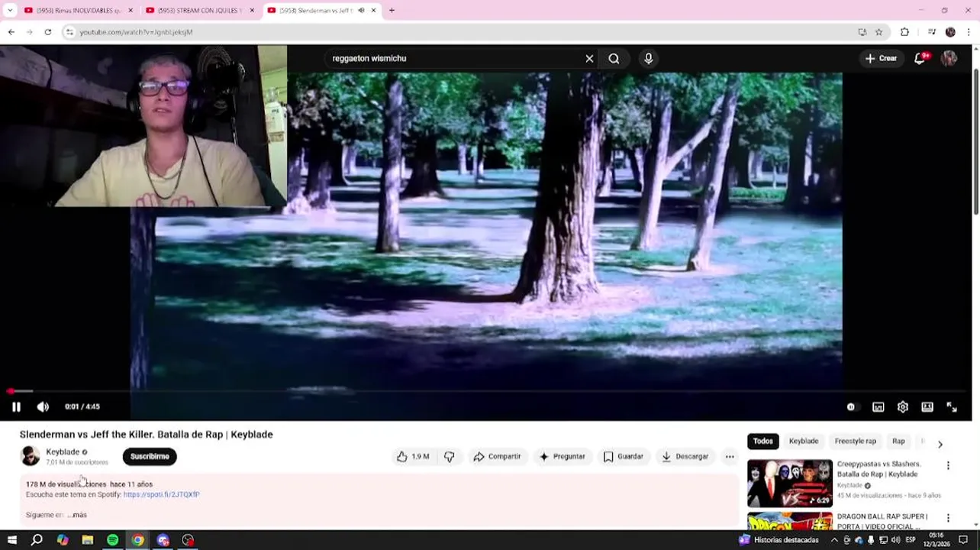This screenshot has height=550, width=980.
Task: Click the Preguntar button
Action: coord(562,457)
